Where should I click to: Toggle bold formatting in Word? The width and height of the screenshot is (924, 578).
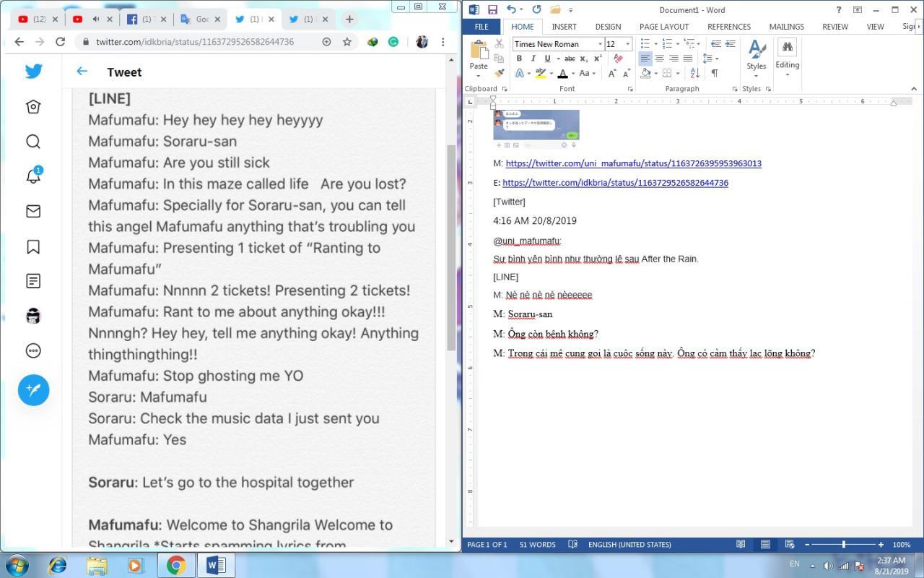[519, 59]
